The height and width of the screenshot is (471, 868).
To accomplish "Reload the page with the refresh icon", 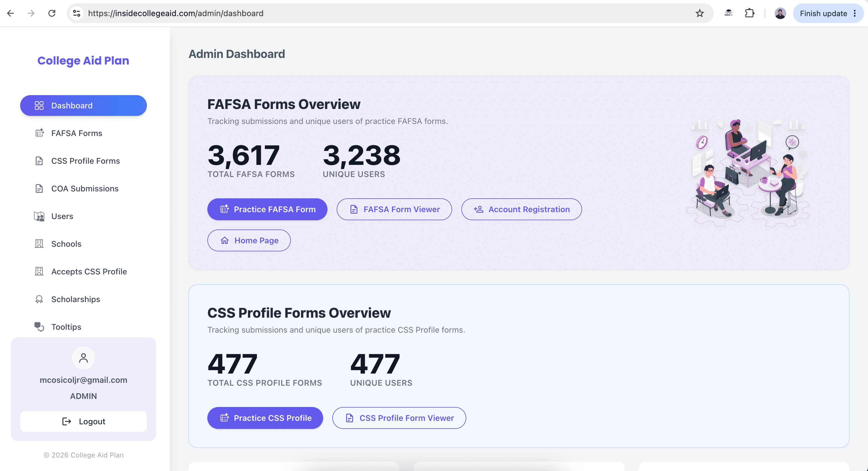I will point(52,13).
